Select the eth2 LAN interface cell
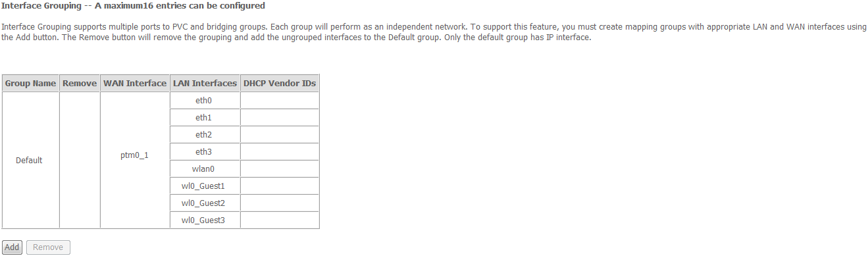This screenshot has width=868, height=256. (205, 135)
